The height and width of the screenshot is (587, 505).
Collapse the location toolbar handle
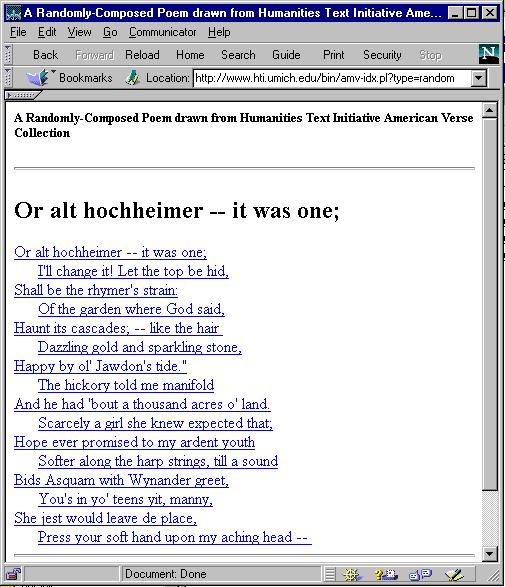[x=8, y=78]
